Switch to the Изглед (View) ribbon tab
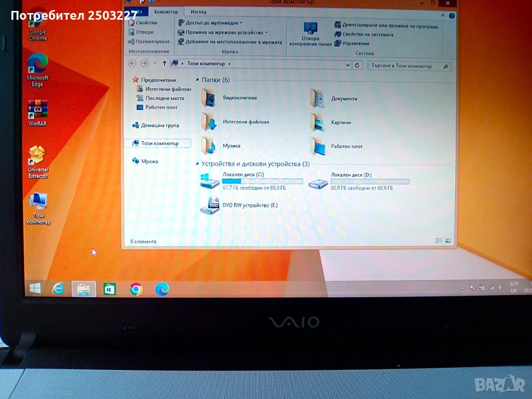532x399 pixels. (x=197, y=11)
